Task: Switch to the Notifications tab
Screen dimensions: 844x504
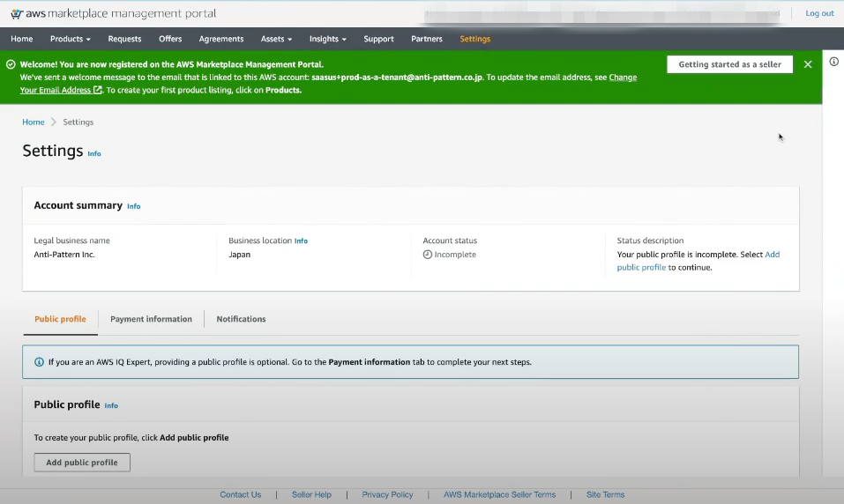Action: 241,319
